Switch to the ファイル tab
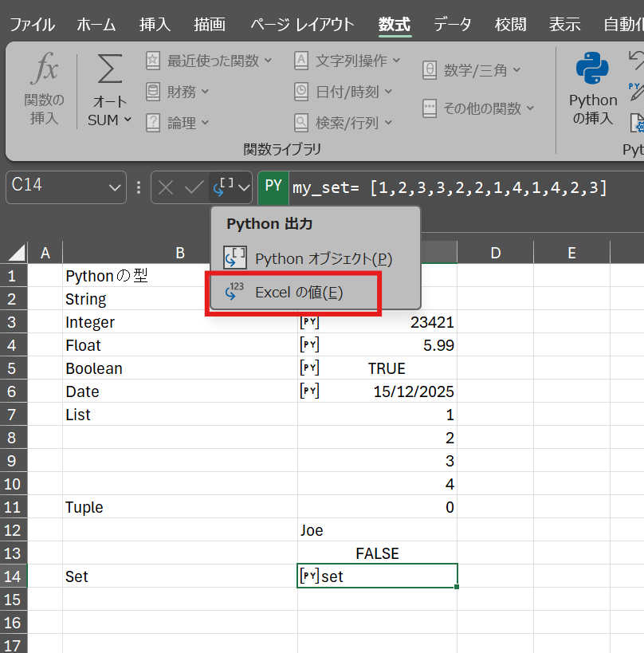Viewport: 644px width, 653px height. (x=32, y=25)
